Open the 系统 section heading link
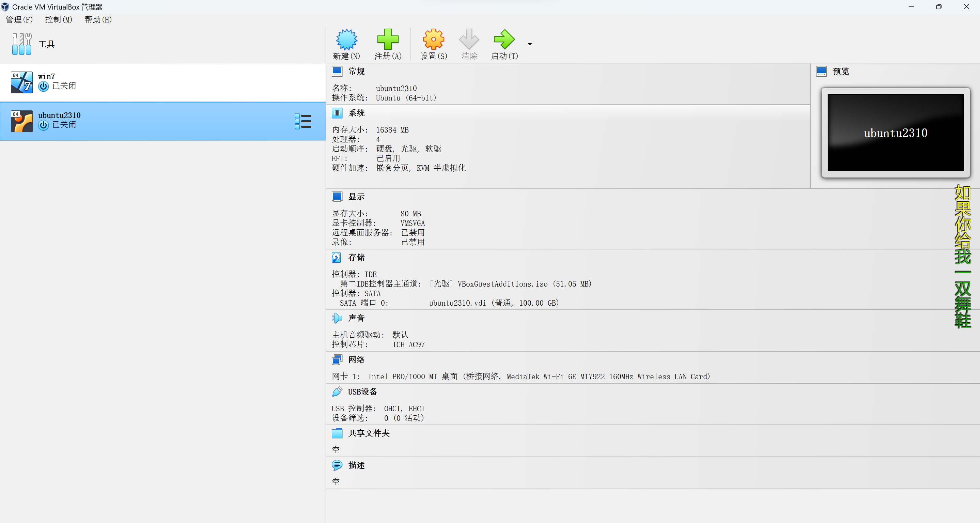 [356, 113]
